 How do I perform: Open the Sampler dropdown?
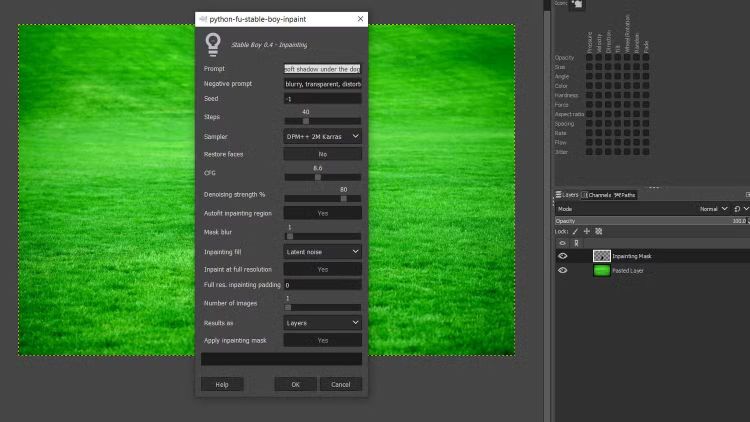[x=322, y=136]
